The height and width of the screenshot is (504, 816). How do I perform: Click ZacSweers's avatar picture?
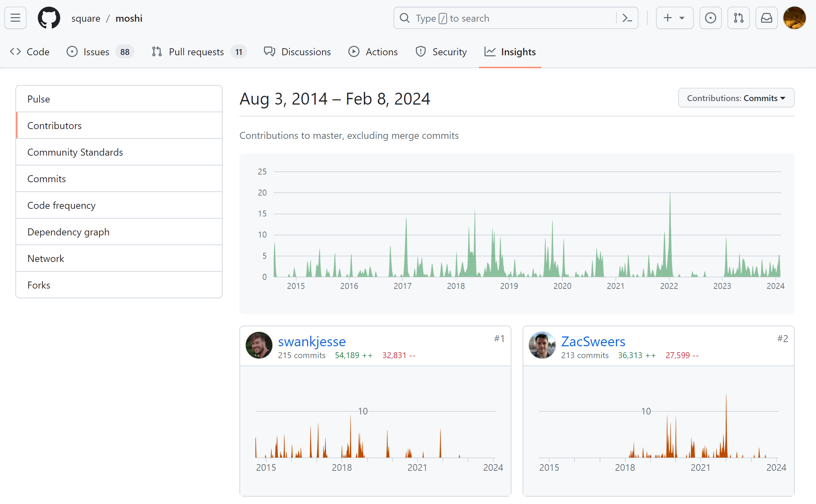point(542,346)
